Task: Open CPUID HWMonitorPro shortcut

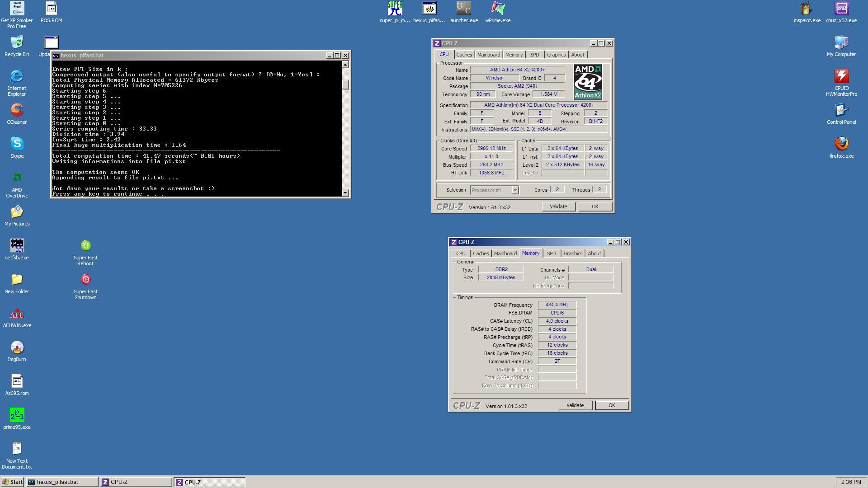Action: coord(841,83)
